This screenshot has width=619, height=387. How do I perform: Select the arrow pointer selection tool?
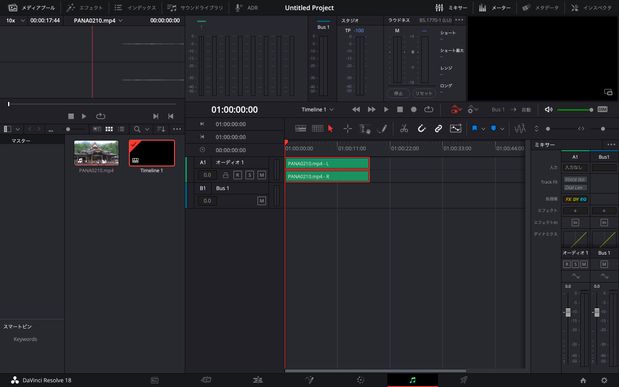click(330, 128)
